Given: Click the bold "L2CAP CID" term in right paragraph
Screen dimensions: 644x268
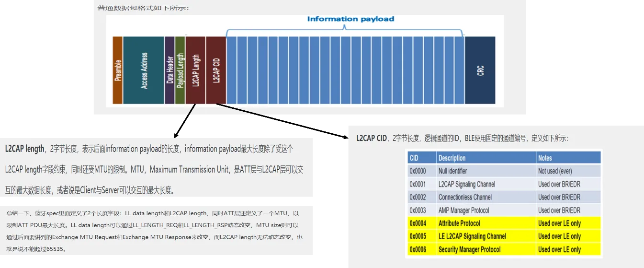Looking at the screenshot, I should point(372,138).
